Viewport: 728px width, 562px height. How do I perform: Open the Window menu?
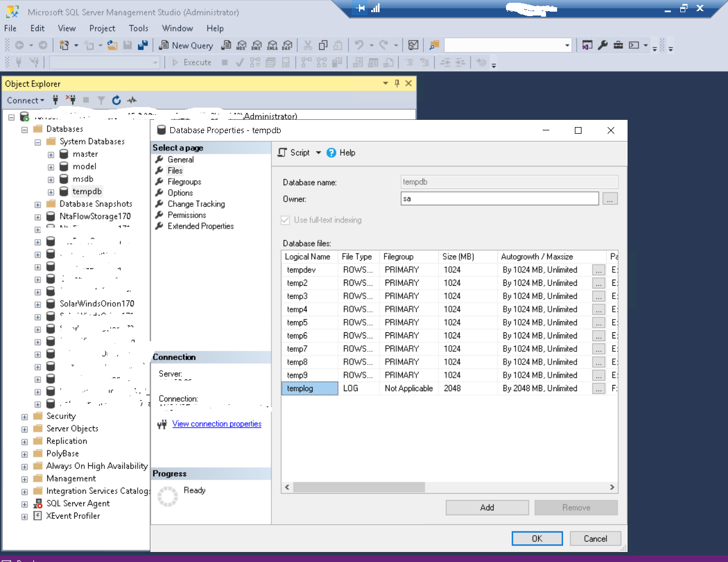coord(178,28)
